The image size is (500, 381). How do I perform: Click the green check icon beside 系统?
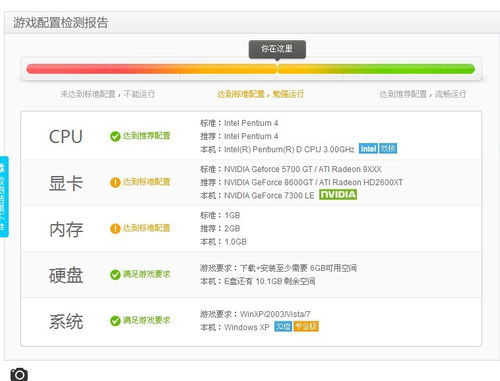tap(115, 321)
